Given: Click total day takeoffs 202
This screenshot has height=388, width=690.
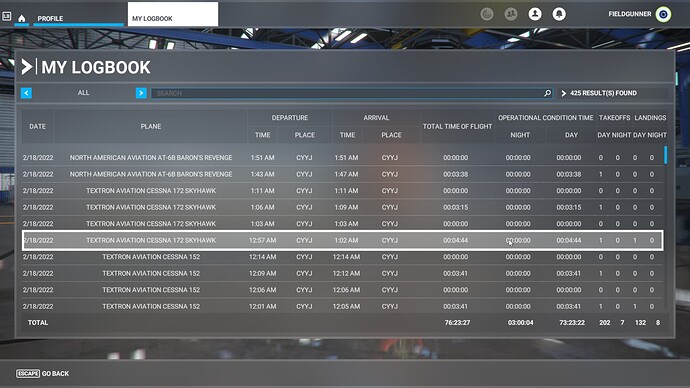Looking at the screenshot, I should pyautogui.click(x=605, y=322).
